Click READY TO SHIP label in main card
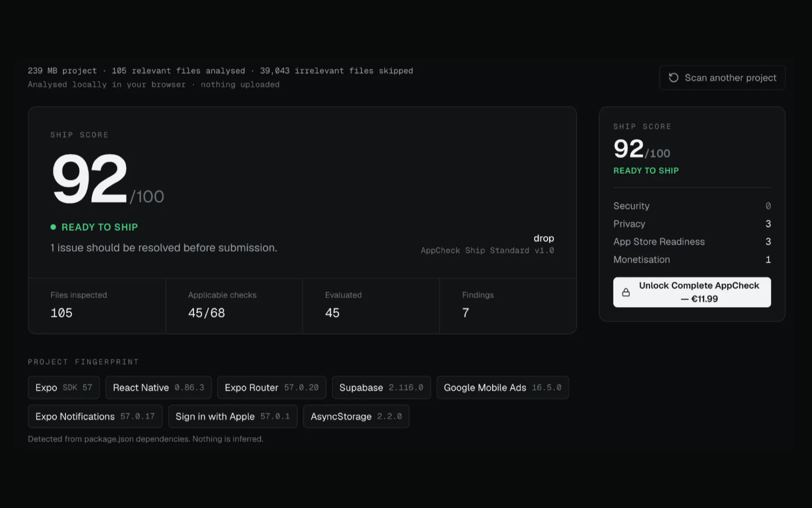Viewport: 812px width, 508px height. [100, 227]
